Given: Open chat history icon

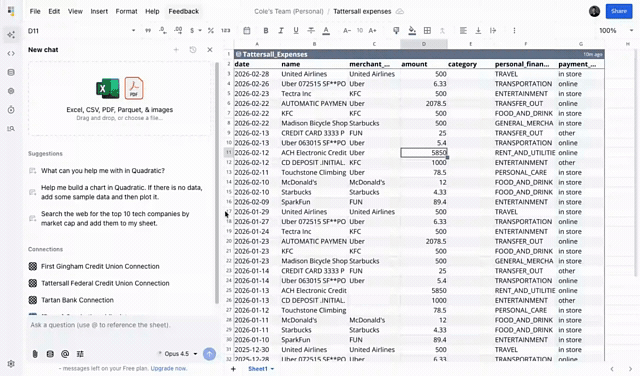Looking at the screenshot, I should (193, 50).
